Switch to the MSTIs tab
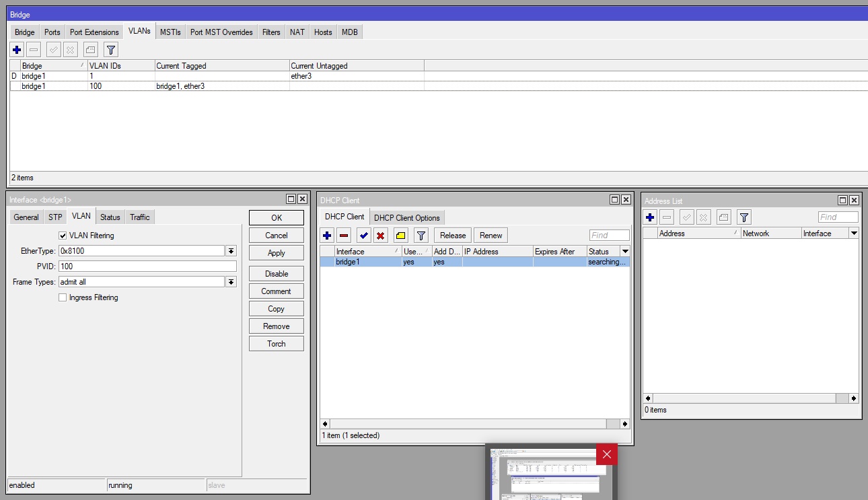Image resolution: width=868 pixels, height=500 pixels. point(170,32)
